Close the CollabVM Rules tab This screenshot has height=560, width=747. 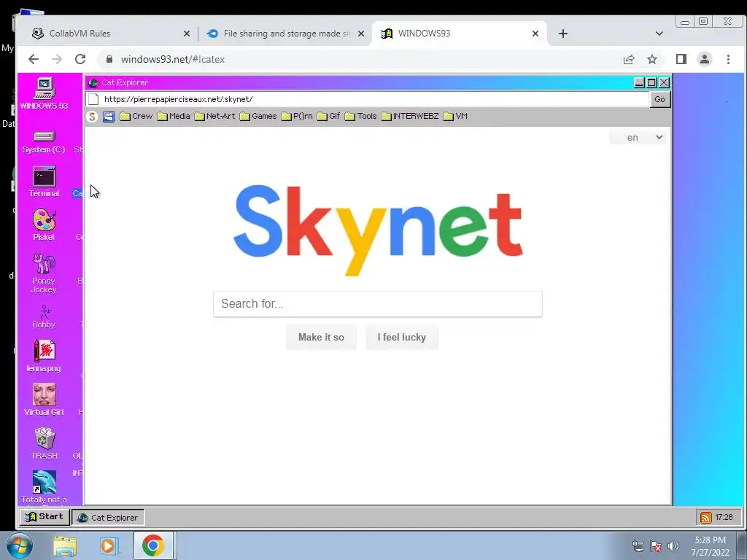[187, 34]
